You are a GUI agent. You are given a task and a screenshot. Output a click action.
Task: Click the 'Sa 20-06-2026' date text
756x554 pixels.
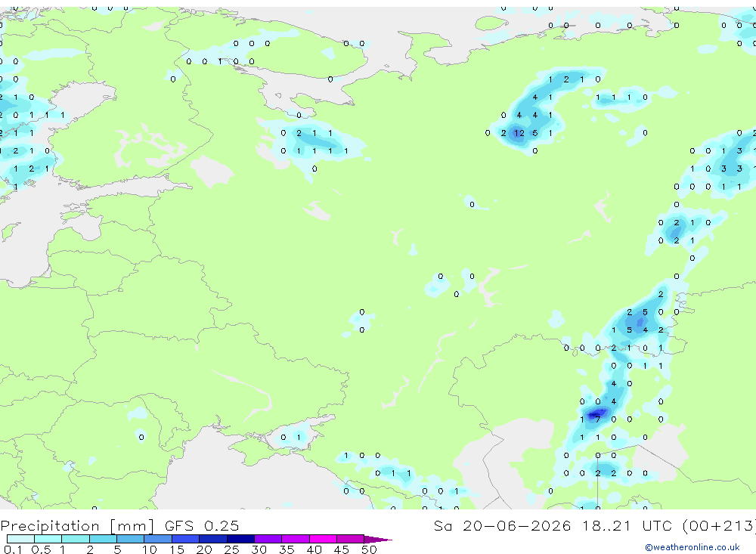502,525
